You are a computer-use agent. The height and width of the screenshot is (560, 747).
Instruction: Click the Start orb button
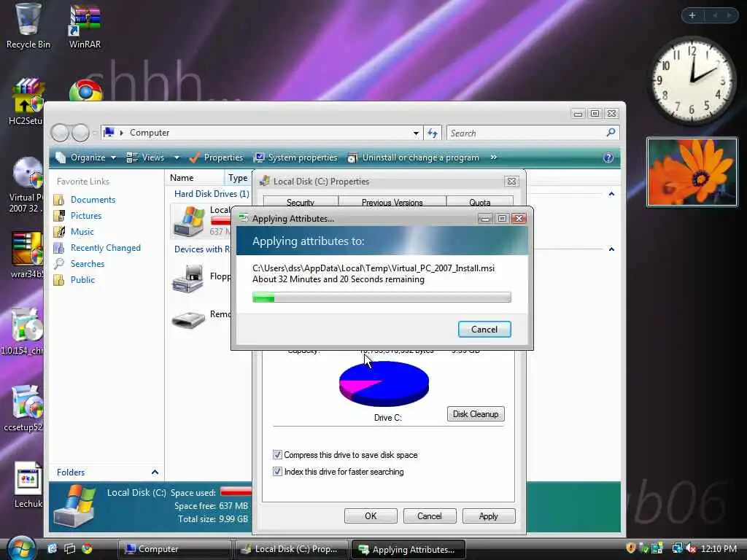pyautogui.click(x=21, y=548)
